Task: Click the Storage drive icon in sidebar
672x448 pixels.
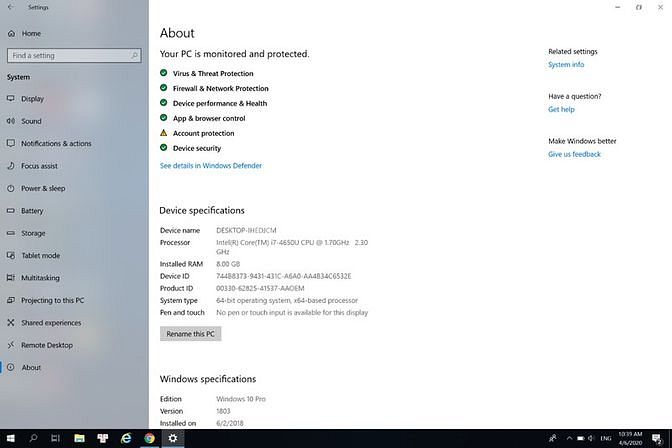Action: [x=11, y=233]
